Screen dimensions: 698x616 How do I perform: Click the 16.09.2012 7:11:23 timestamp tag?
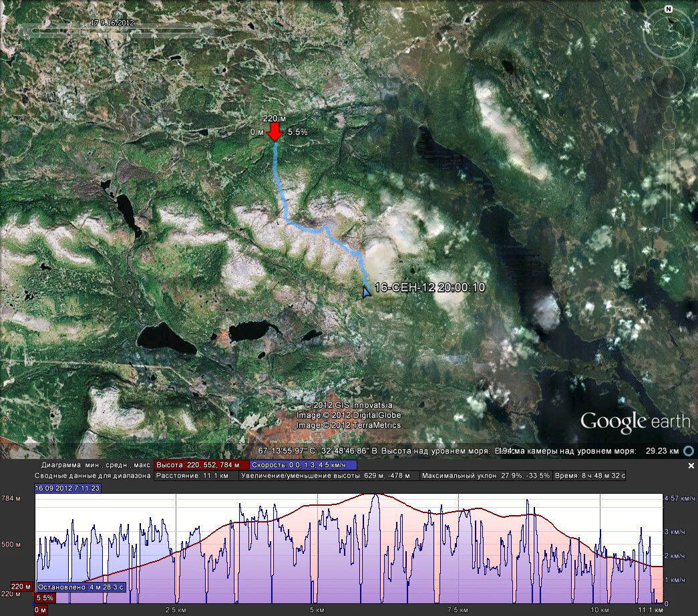67,488
